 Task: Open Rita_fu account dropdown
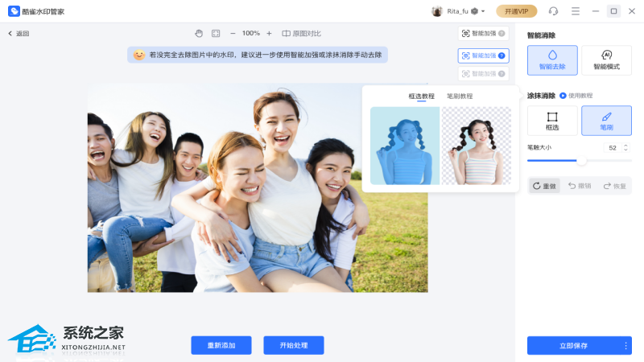483,11
